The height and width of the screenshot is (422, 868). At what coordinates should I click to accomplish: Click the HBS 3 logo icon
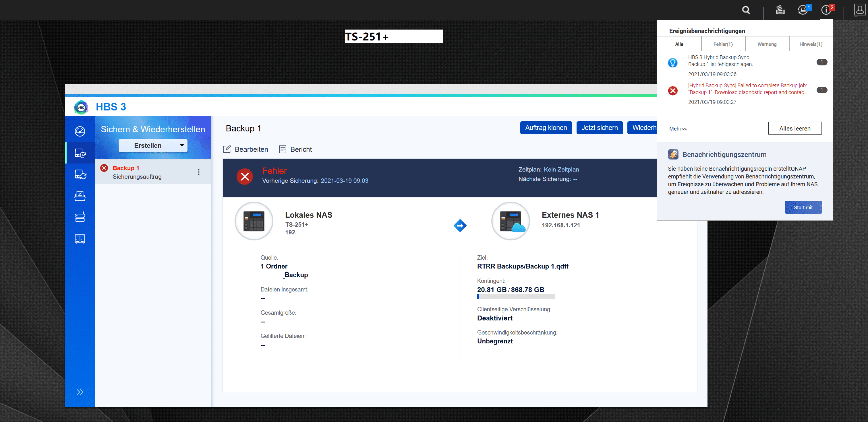(81, 107)
